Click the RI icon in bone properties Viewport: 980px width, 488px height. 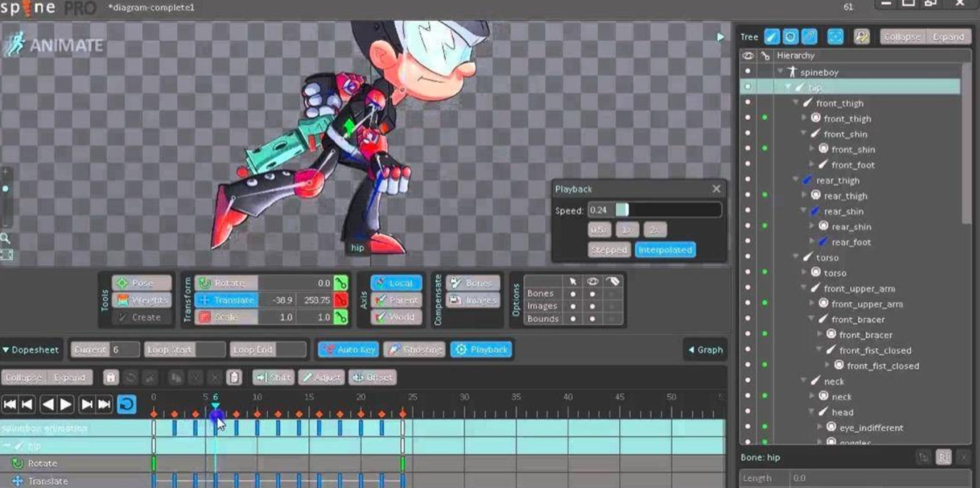[x=944, y=457]
